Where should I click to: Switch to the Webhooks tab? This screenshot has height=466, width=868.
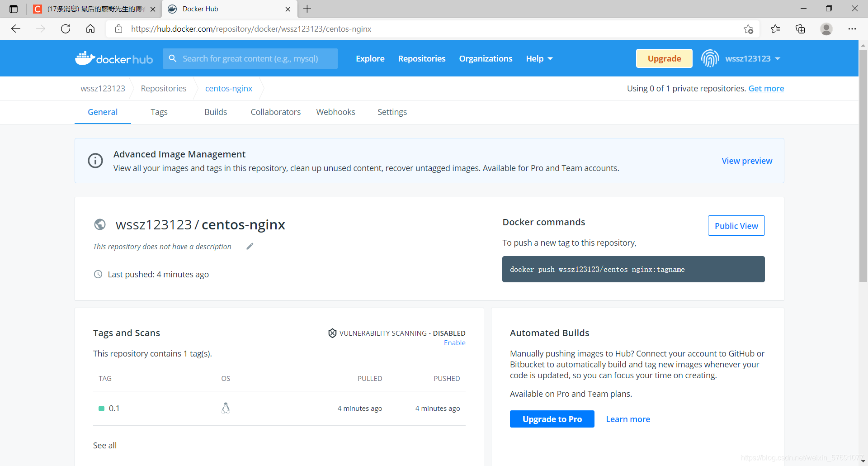click(335, 112)
